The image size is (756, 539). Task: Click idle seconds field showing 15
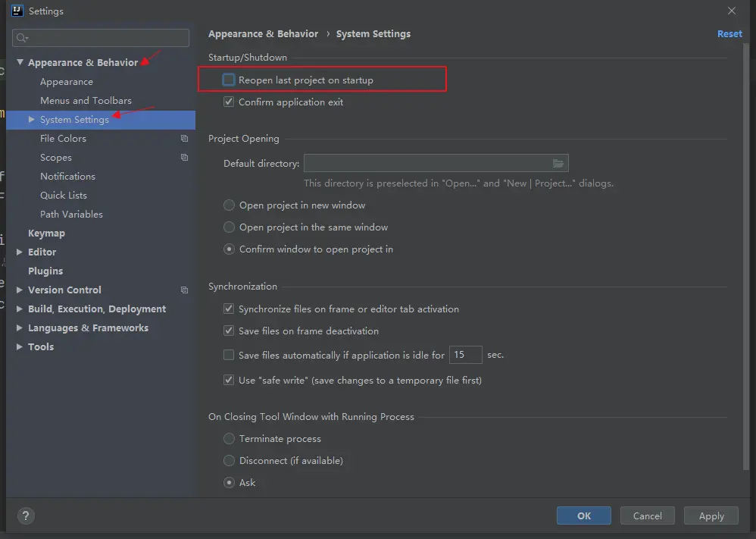(x=465, y=355)
